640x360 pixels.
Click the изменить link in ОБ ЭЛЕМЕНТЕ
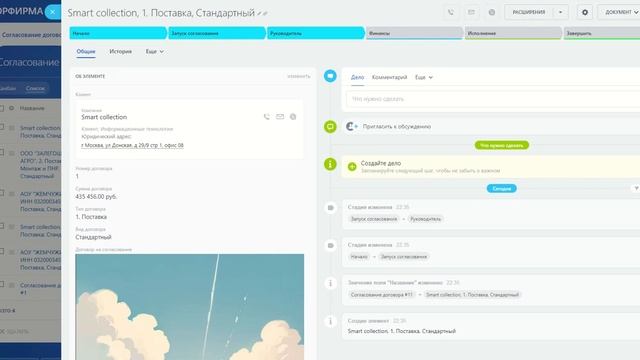point(298,76)
